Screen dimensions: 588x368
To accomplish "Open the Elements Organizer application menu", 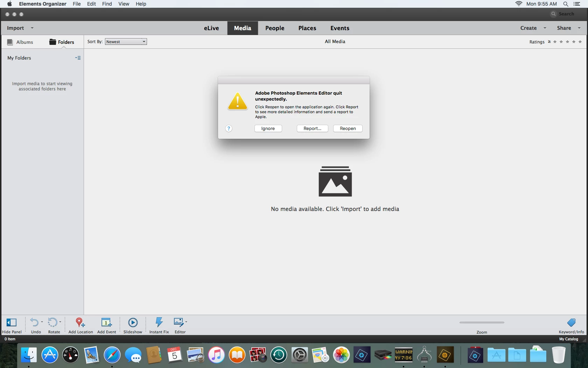I will click(x=42, y=4).
